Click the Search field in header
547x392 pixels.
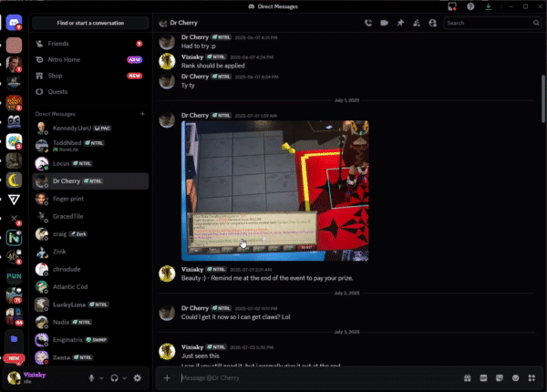tap(492, 22)
